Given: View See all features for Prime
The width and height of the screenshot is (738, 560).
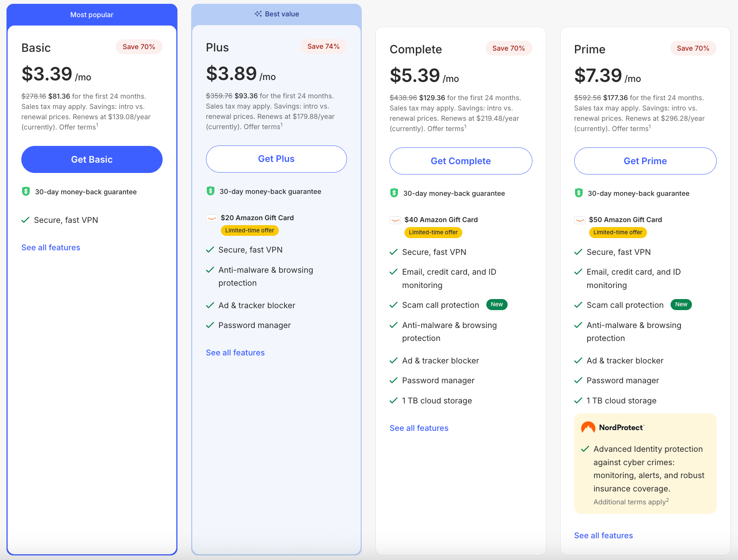Looking at the screenshot, I should pyautogui.click(x=603, y=536).
